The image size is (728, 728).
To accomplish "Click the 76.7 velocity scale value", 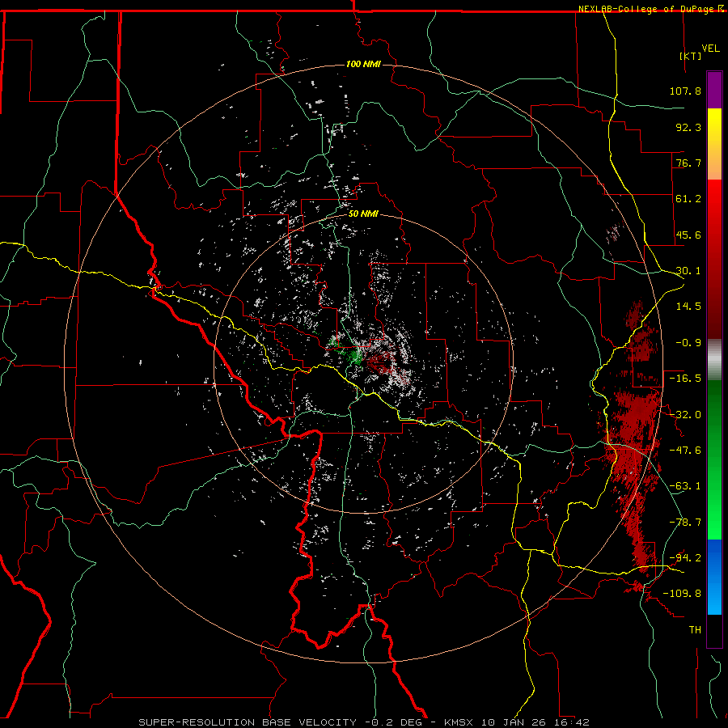I will pyautogui.click(x=688, y=163).
